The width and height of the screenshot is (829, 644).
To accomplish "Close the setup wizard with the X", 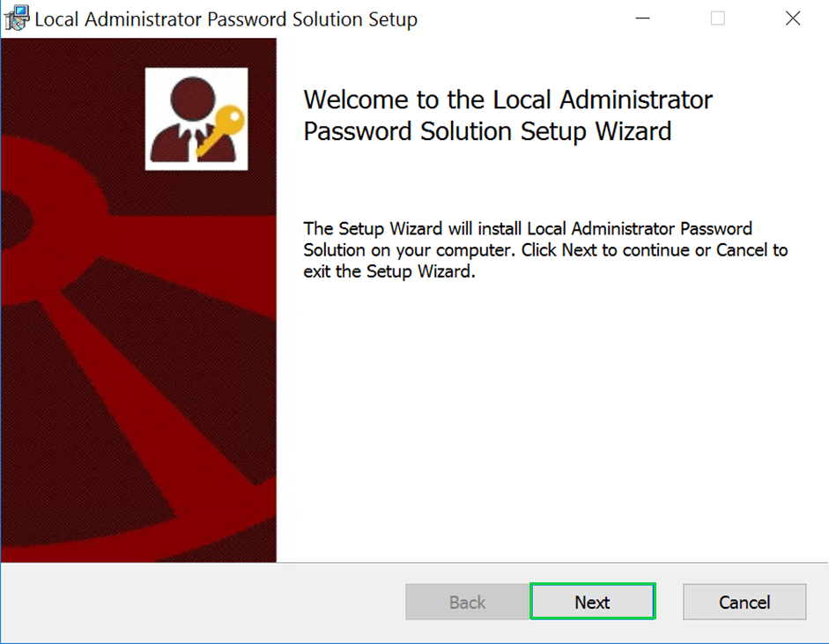I will pyautogui.click(x=793, y=19).
